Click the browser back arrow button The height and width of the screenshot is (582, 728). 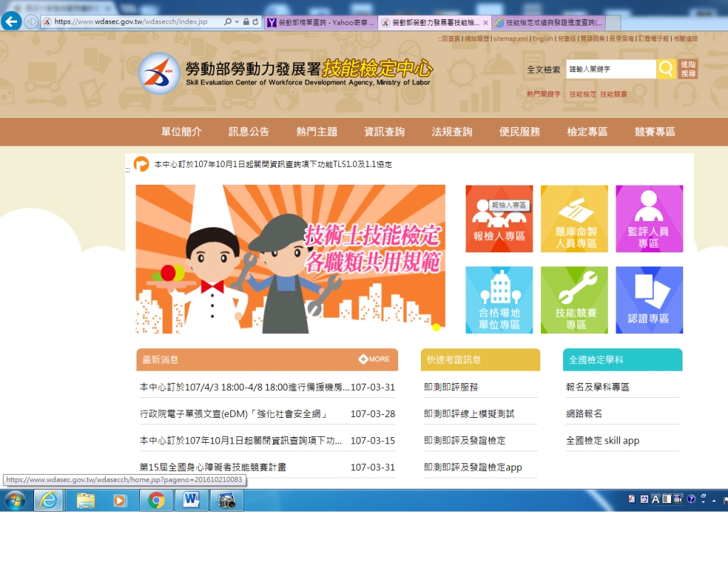[x=11, y=21]
